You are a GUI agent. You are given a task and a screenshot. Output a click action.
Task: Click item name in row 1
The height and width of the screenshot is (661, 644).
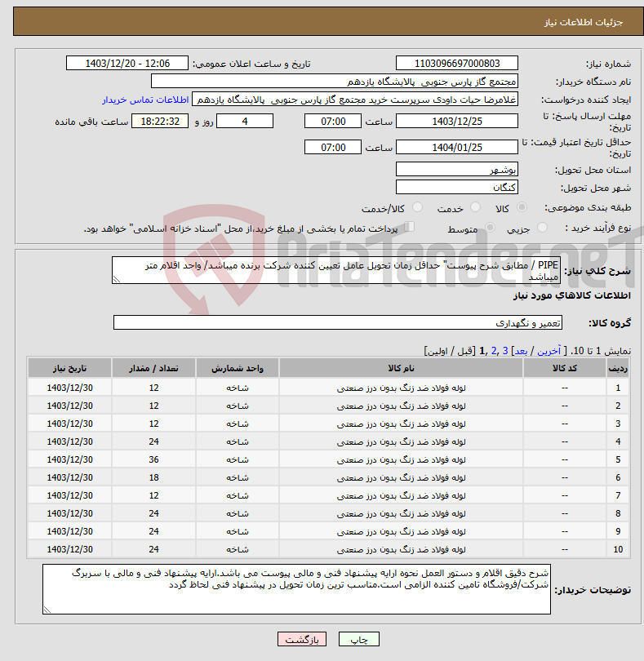pos(401,388)
